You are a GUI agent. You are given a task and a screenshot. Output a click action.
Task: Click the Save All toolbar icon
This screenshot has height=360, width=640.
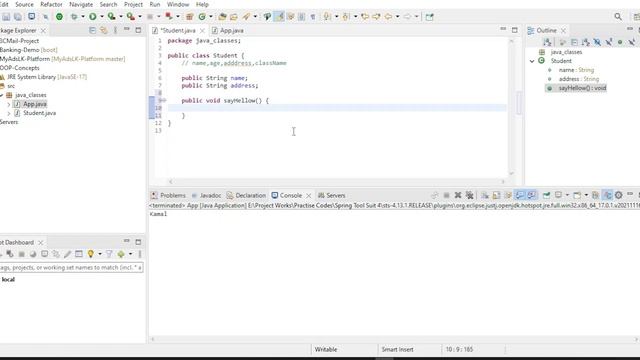(18, 17)
